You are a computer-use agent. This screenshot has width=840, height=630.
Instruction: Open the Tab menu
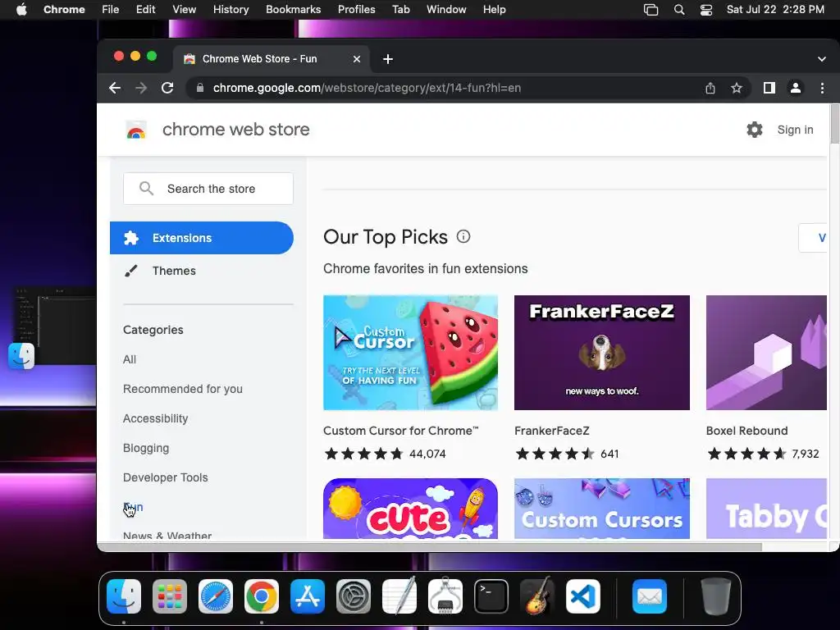click(x=400, y=10)
